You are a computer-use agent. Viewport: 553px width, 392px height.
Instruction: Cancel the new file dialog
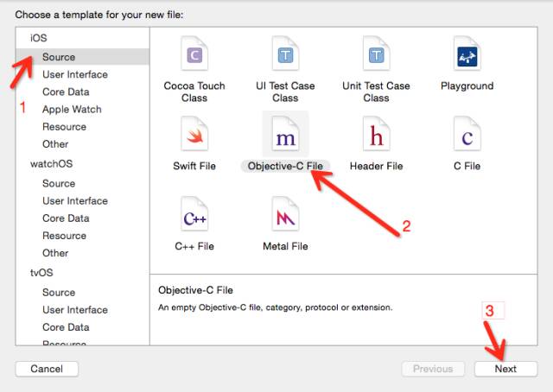click(47, 369)
